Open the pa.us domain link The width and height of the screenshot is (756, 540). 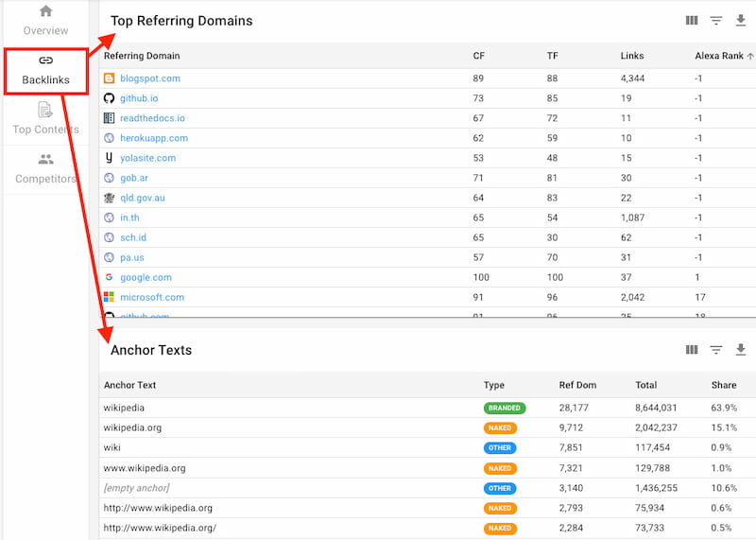[132, 257]
